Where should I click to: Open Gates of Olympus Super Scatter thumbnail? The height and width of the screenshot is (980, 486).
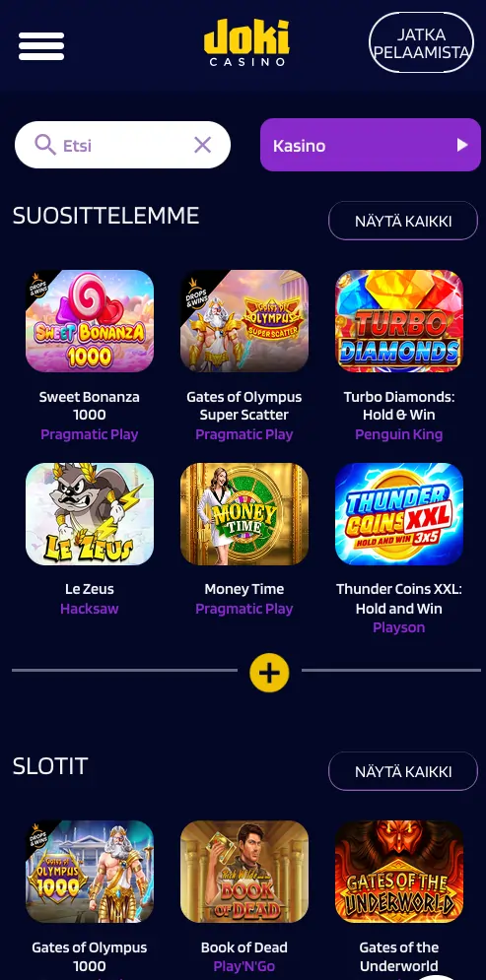[x=243, y=321]
